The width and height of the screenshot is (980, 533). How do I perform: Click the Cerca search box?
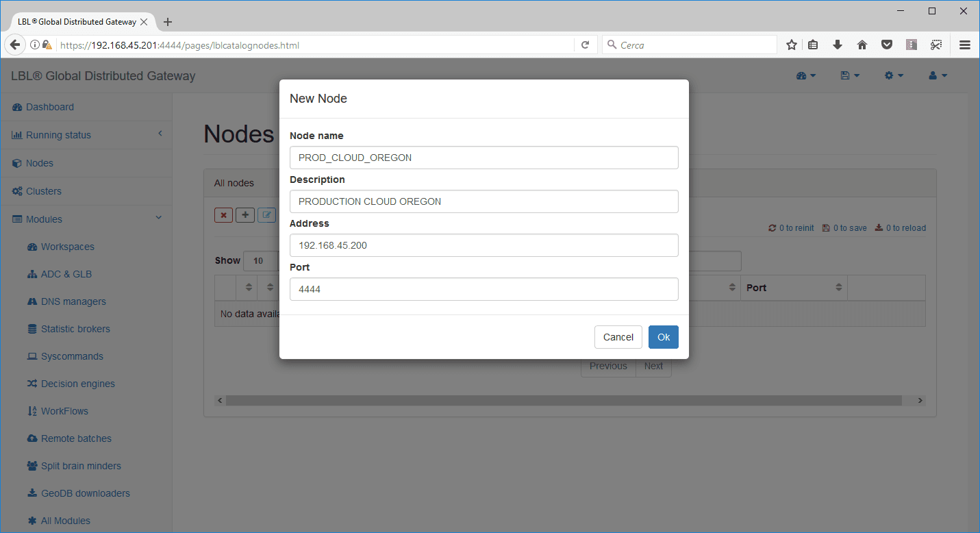690,45
